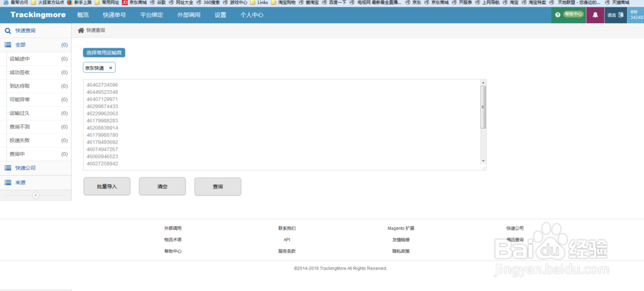Click inside the tracking numbers text area

[x=285, y=124]
